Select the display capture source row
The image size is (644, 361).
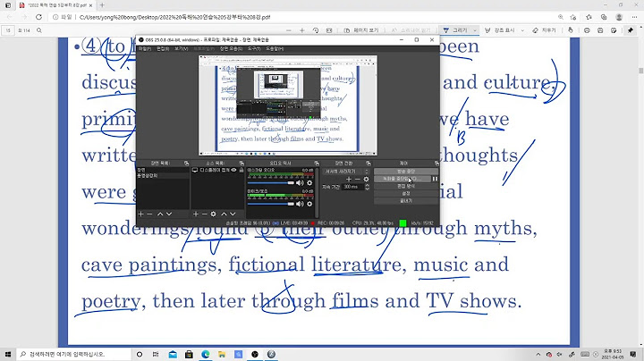[217, 170]
